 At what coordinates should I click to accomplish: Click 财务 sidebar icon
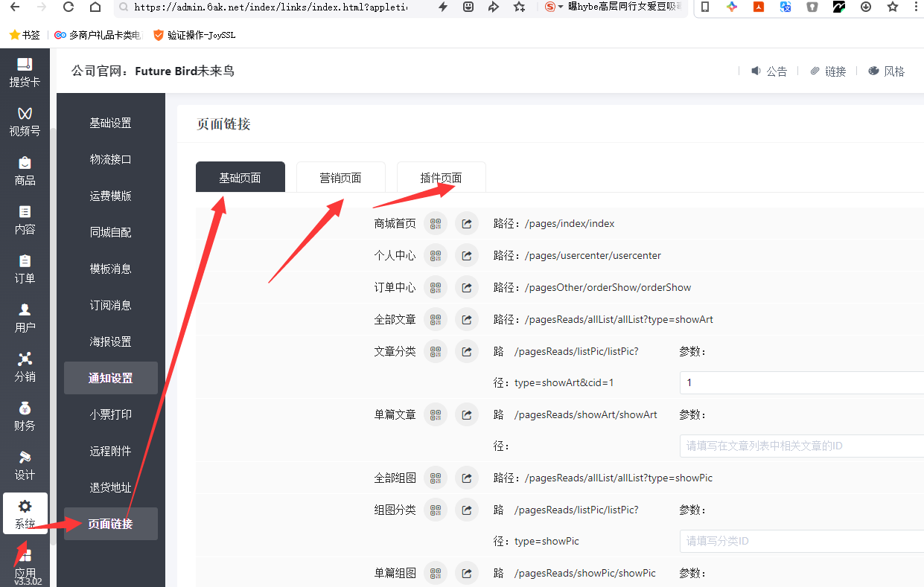pyautogui.click(x=25, y=416)
